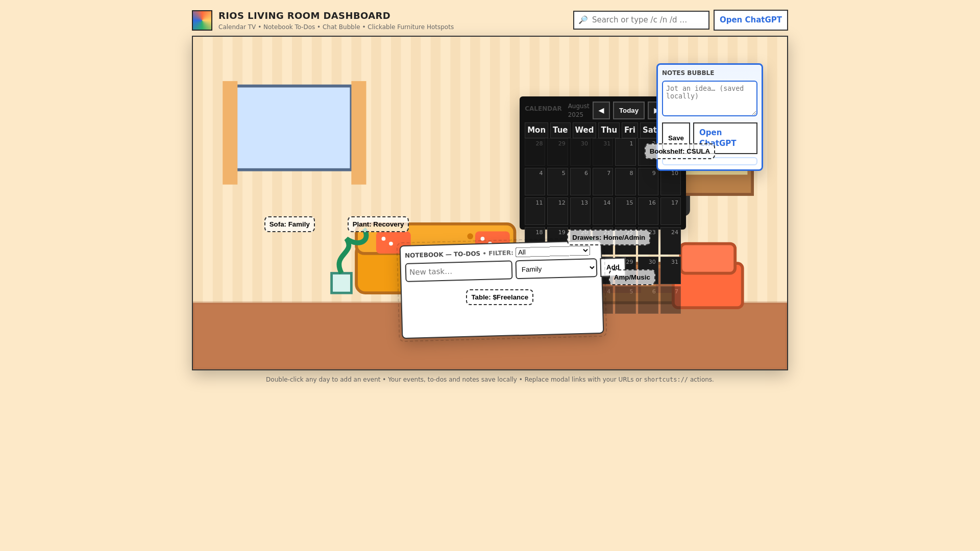Click the window on the wall

[294, 128]
